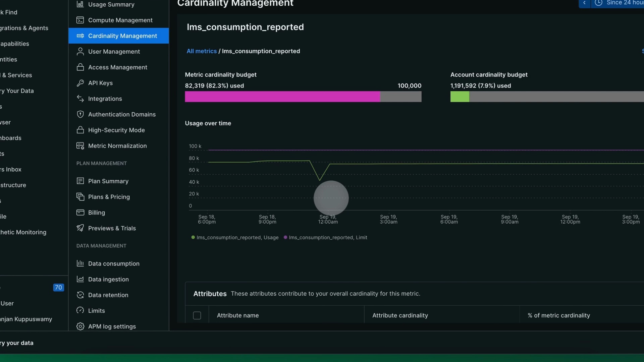The width and height of the screenshot is (644, 362).
Task: Open API Keys page
Action: coord(118,83)
